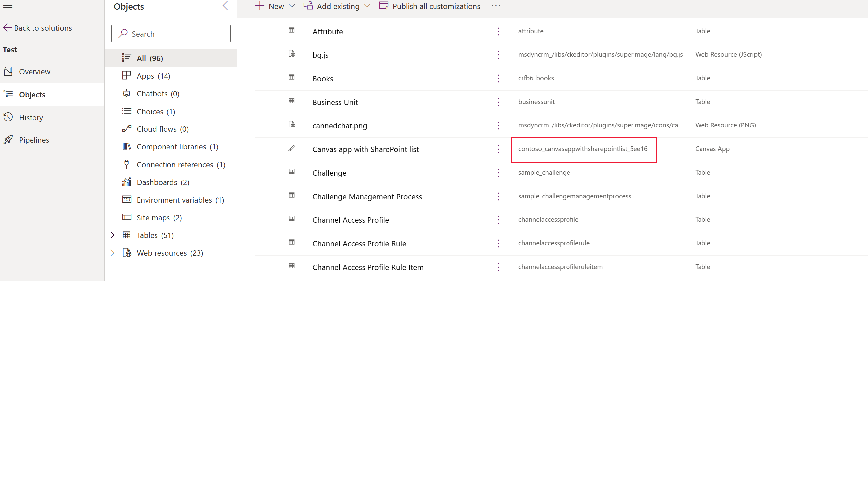868x498 pixels.
Task: Open Challenge Management Process table
Action: point(367,197)
